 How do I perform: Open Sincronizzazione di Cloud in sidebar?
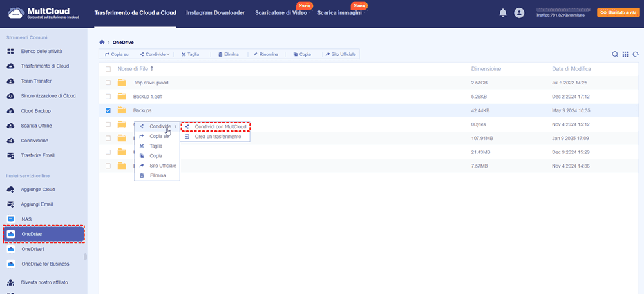(x=48, y=96)
